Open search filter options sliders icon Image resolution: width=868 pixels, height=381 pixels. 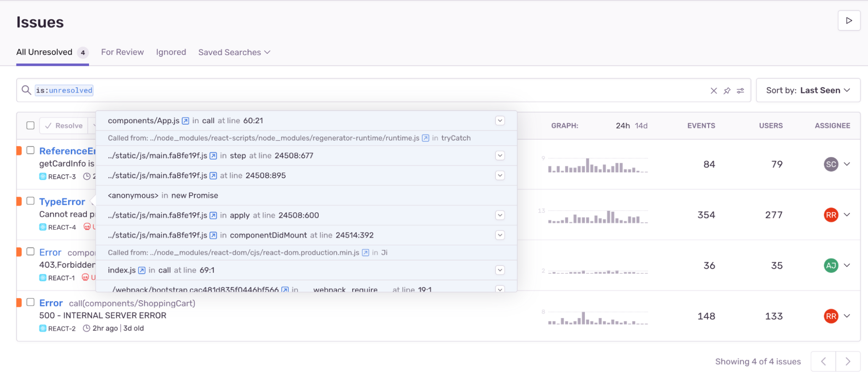pyautogui.click(x=740, y=91)
